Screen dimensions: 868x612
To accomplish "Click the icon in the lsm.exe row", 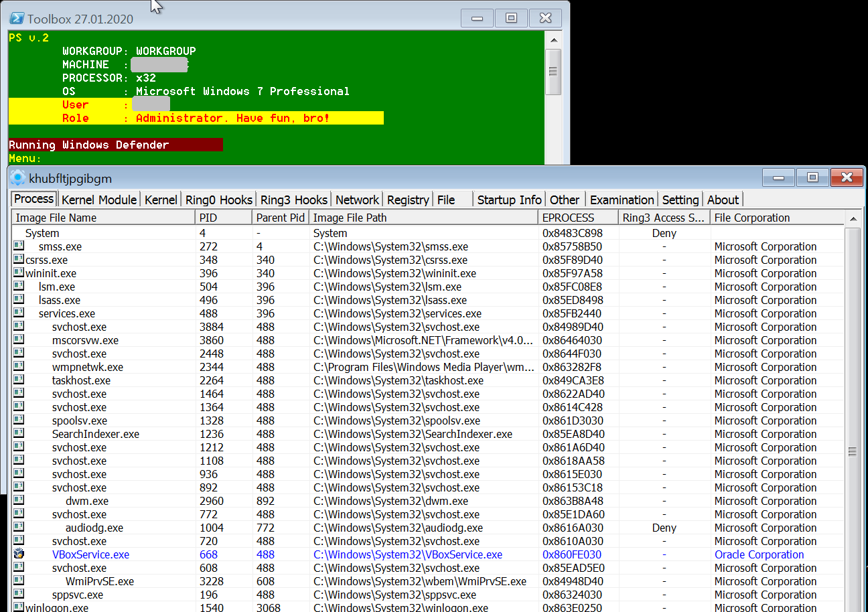I will [x=18, y=287].
